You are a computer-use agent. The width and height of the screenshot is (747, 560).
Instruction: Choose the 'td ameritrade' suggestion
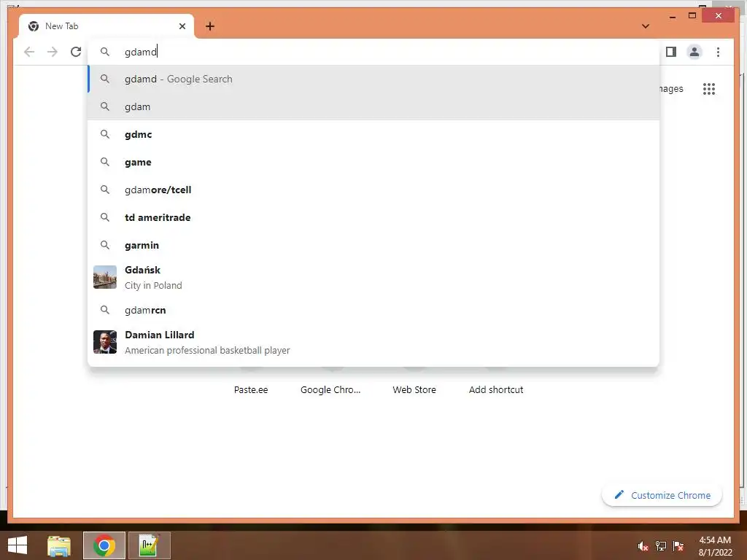point(374,217)
